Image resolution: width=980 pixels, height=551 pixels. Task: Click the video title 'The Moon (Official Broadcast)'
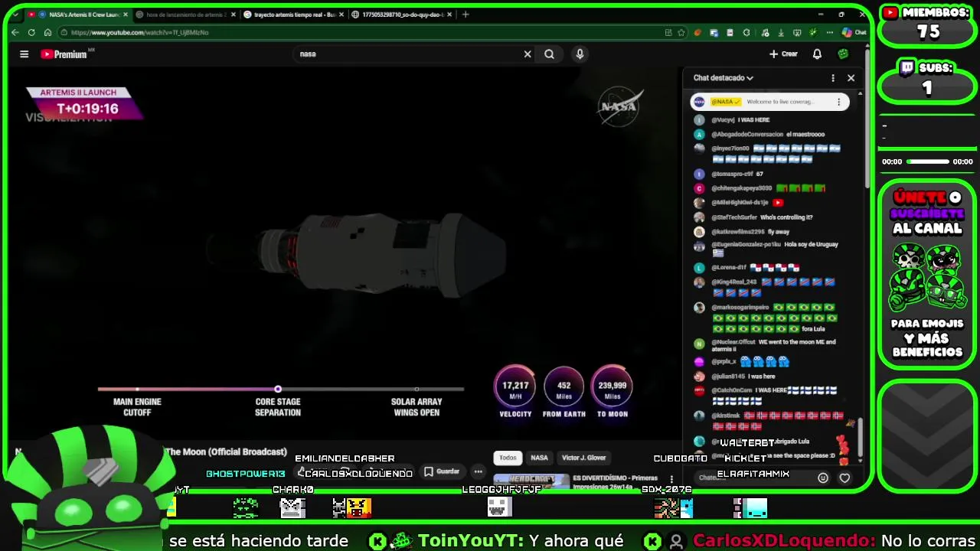226,452
